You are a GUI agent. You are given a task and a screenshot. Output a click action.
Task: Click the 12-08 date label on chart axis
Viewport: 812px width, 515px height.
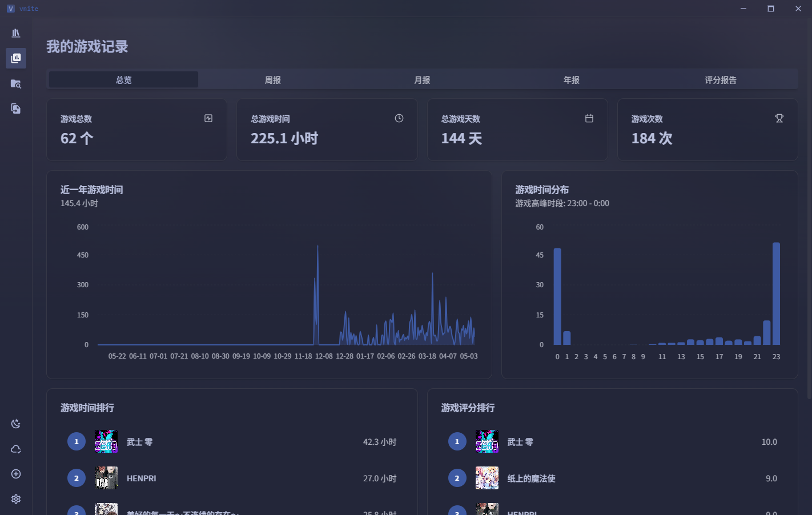[324, 356]
